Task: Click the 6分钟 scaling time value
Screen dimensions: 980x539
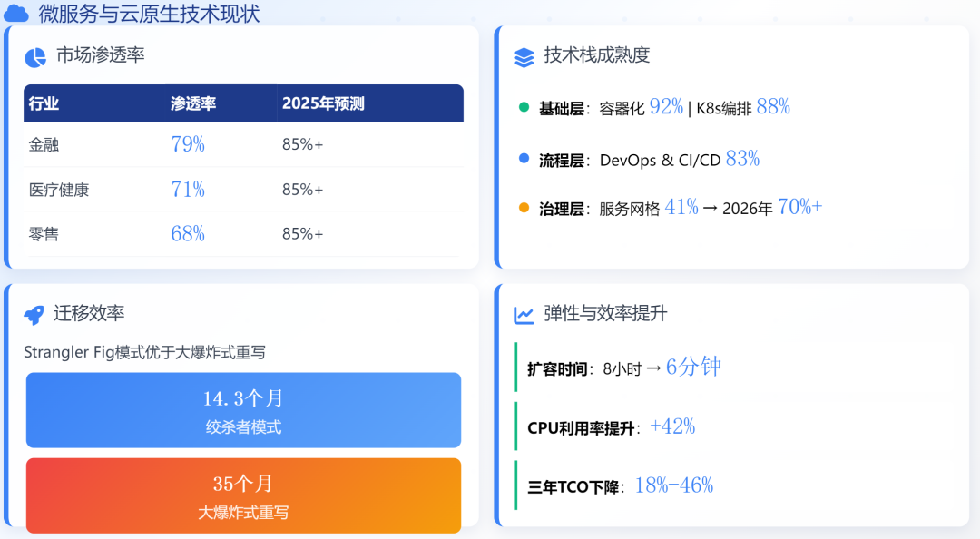Action: tap(694, 367)
